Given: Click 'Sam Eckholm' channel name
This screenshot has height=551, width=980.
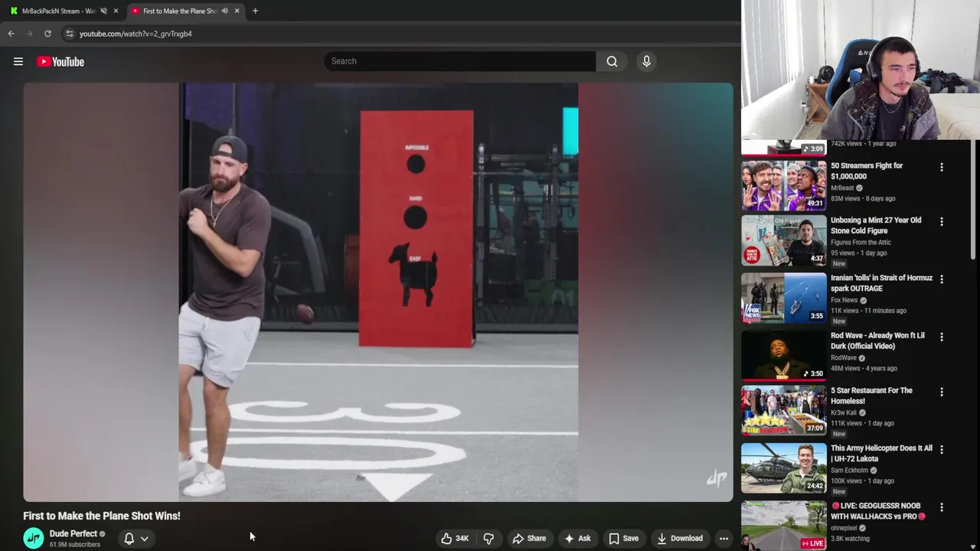Looking at the screenshot, I should point(850,470).
